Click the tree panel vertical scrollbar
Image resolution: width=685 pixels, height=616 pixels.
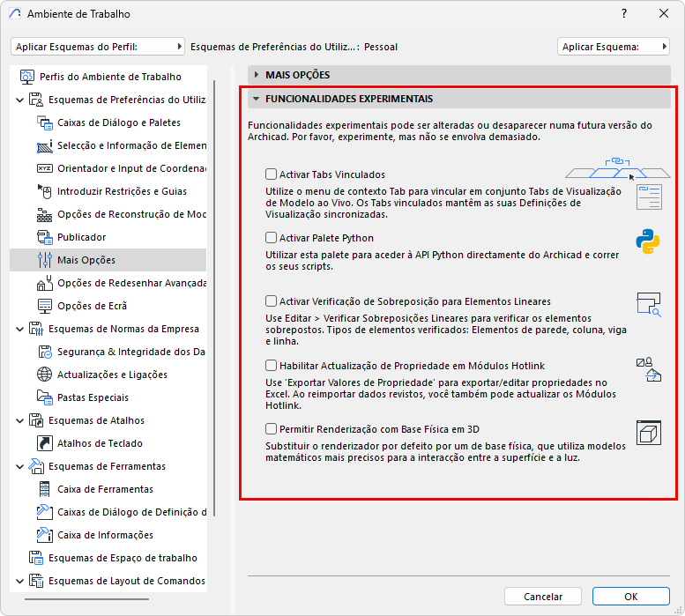(214, 298)
